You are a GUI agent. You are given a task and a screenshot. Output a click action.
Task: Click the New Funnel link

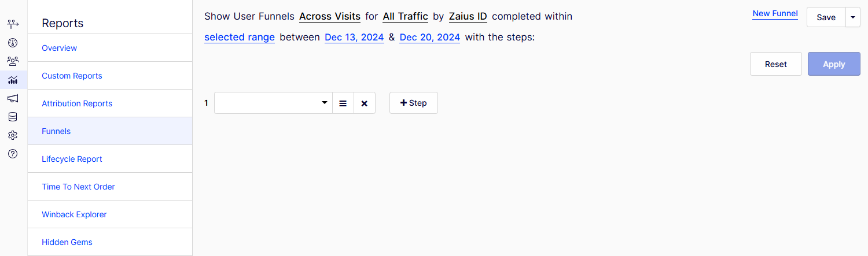coord(775,13)
